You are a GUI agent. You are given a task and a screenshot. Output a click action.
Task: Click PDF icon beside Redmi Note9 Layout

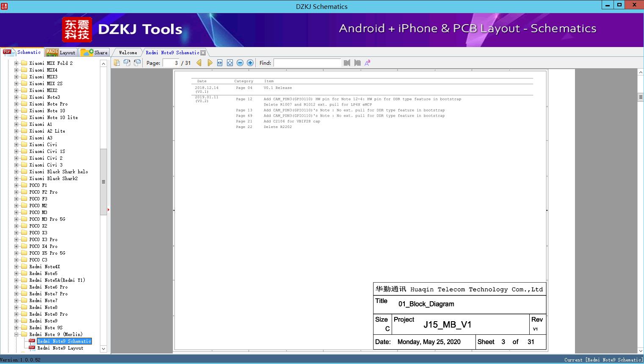pyautogui.click(x=32, y=347)
